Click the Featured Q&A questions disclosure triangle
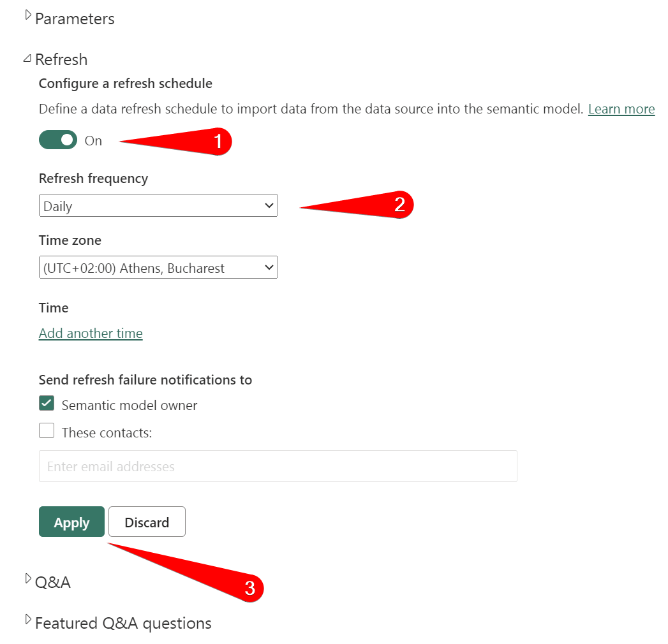This screenshot has width=668, height=644. [x=27, y=618]
